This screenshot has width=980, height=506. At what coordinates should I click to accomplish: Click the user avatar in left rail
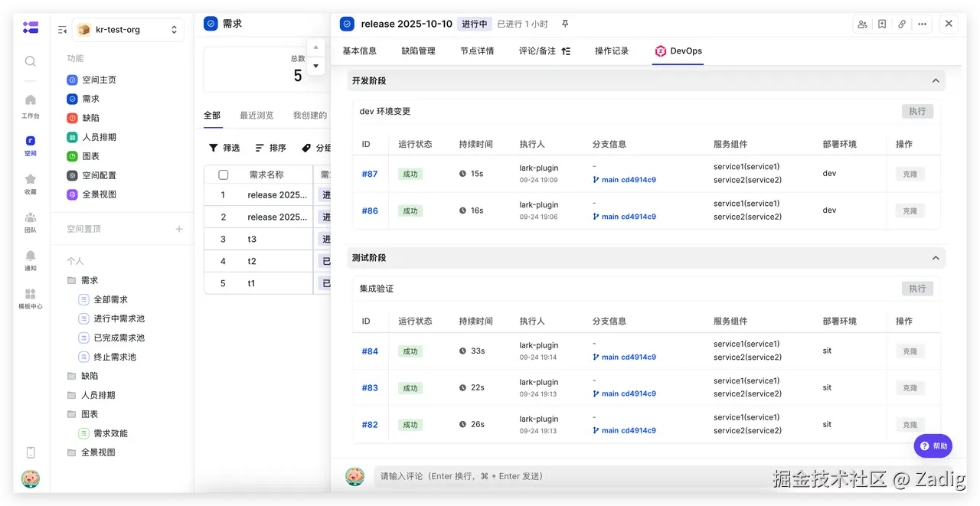[x=31, y=479]
